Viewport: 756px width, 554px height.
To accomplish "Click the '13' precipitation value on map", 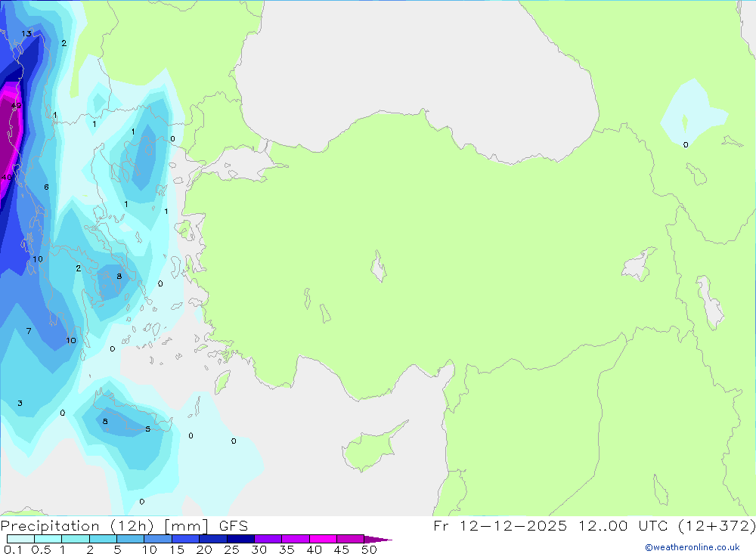I will [x=26, y=33].
